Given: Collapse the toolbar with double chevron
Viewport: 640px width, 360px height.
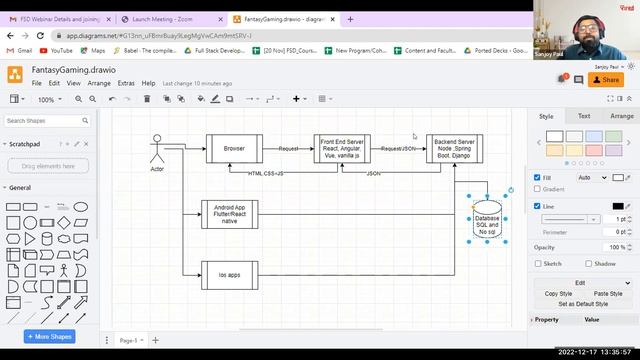Looking at the screenshot, I should click(629, 98).
